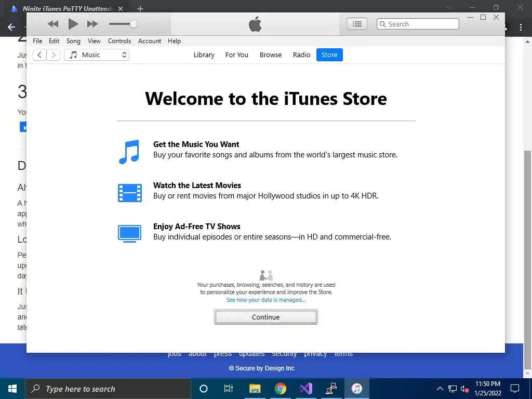532x399 pixels.
Task: Start playback with the play button
Action: coord(73,24)
